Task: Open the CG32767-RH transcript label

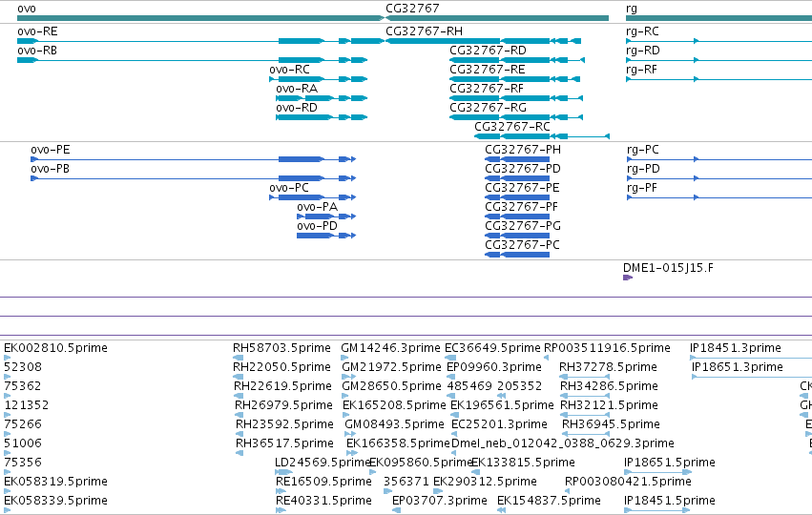Action: 424,31
